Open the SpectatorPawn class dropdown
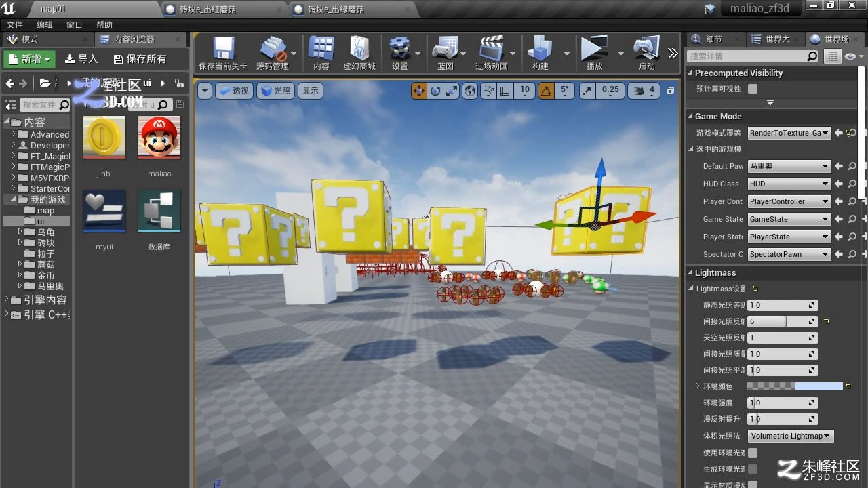 789,254
